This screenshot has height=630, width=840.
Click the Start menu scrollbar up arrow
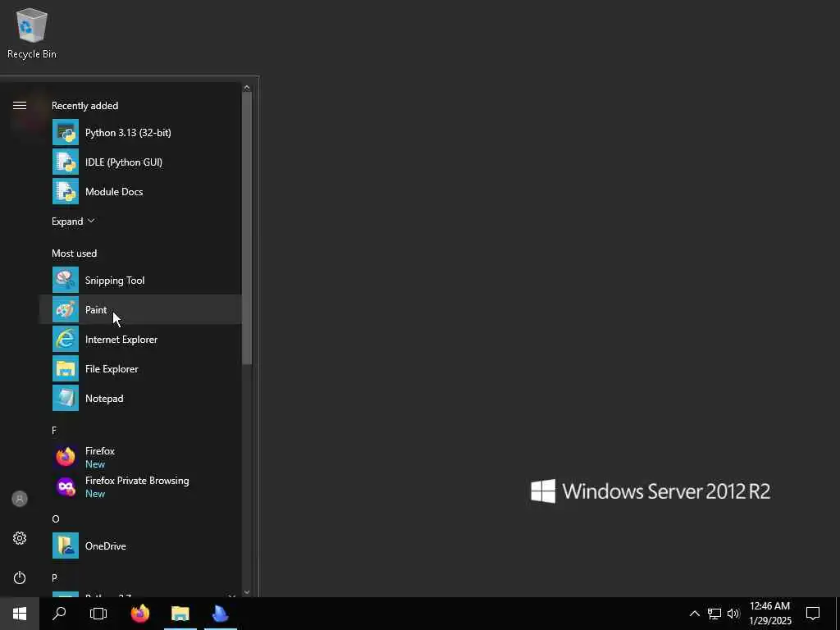(x=247, y=87)
